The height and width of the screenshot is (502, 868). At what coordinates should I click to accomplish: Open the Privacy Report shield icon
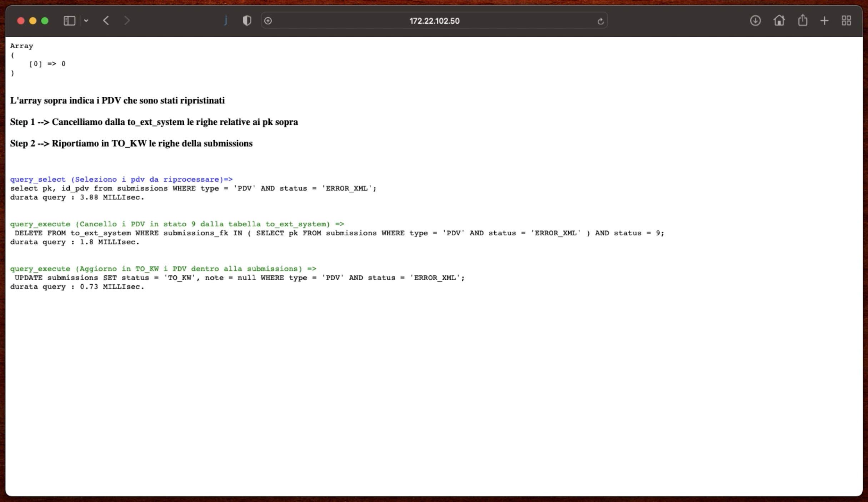coord(247,21)
